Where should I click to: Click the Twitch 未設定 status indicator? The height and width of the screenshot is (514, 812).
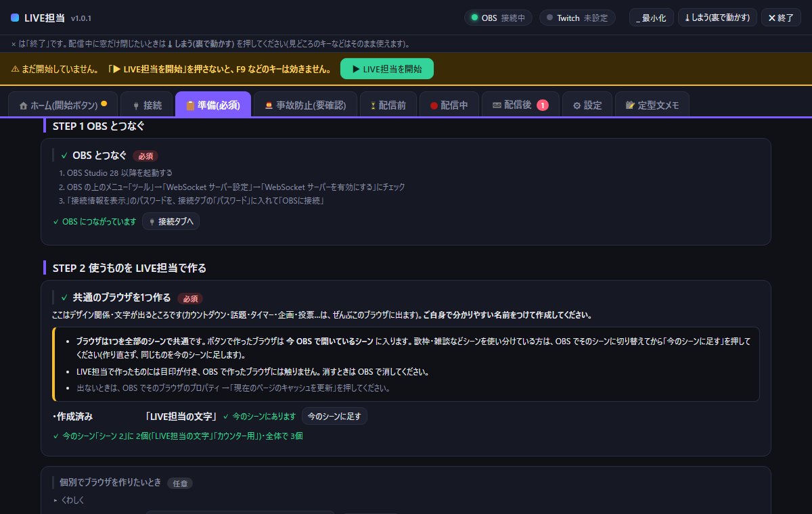[577, 18]
